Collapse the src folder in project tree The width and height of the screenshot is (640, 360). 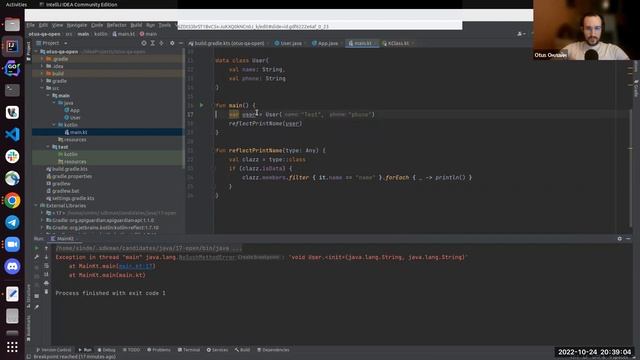pos(42,88)
